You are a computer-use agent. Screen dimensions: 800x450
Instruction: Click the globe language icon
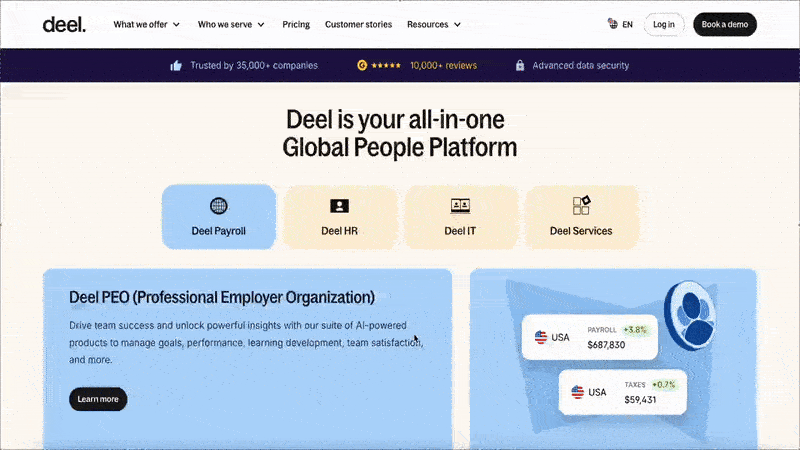612,23
